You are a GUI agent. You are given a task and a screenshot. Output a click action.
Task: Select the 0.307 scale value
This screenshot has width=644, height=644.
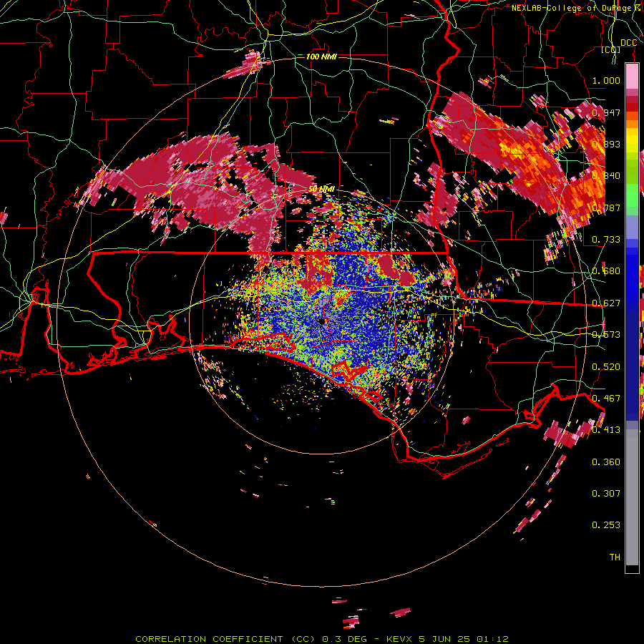point(606,493)
